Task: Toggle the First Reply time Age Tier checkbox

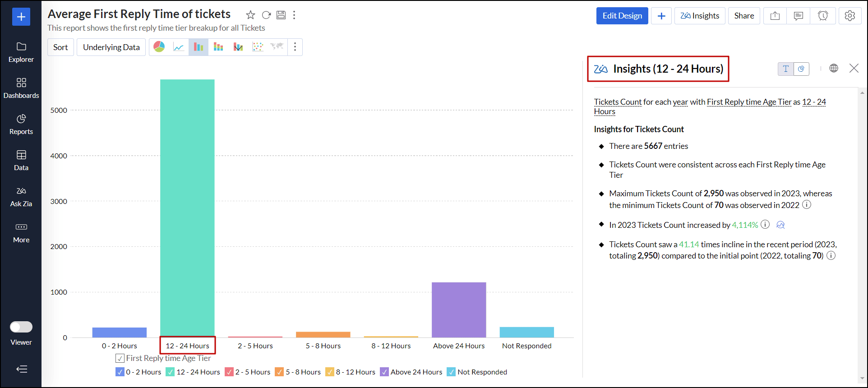Action: coord(120,358)
